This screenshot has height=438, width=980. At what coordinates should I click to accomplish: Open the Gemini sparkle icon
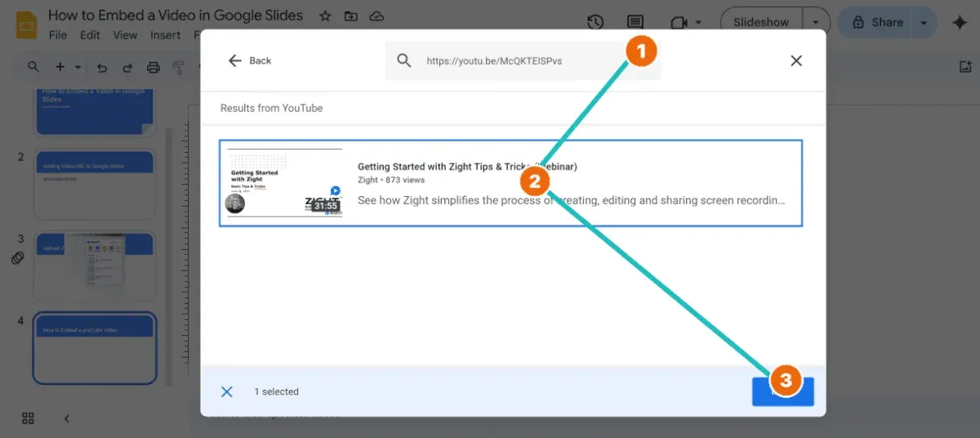[960, 23]
